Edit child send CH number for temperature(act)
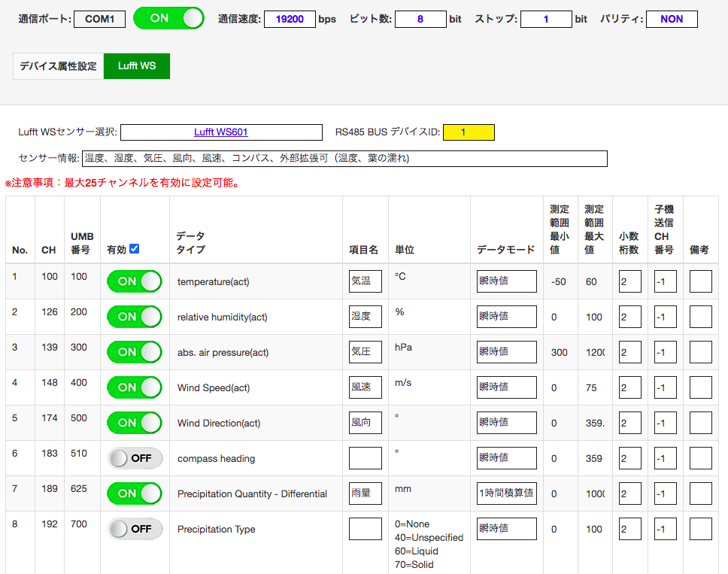 pos(666,281)
